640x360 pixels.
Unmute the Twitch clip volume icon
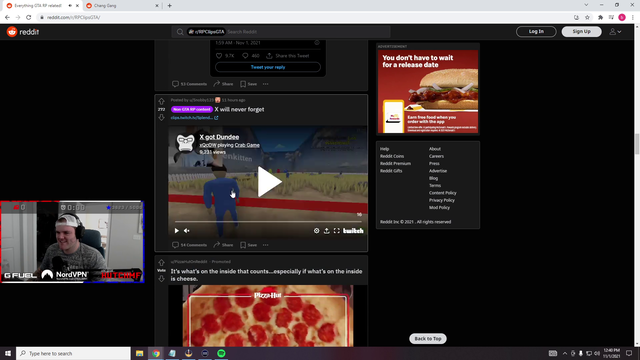(187, 231)
